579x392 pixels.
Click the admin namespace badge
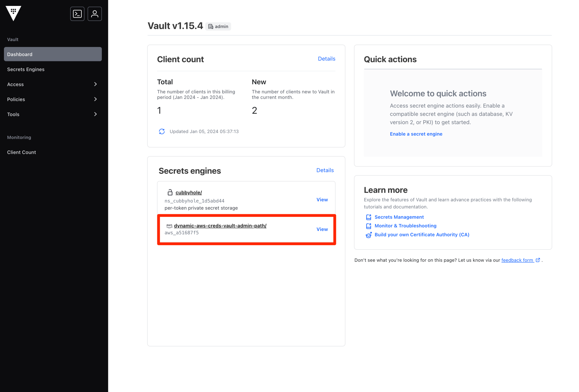pyautogui.click(x=218, y=26)
